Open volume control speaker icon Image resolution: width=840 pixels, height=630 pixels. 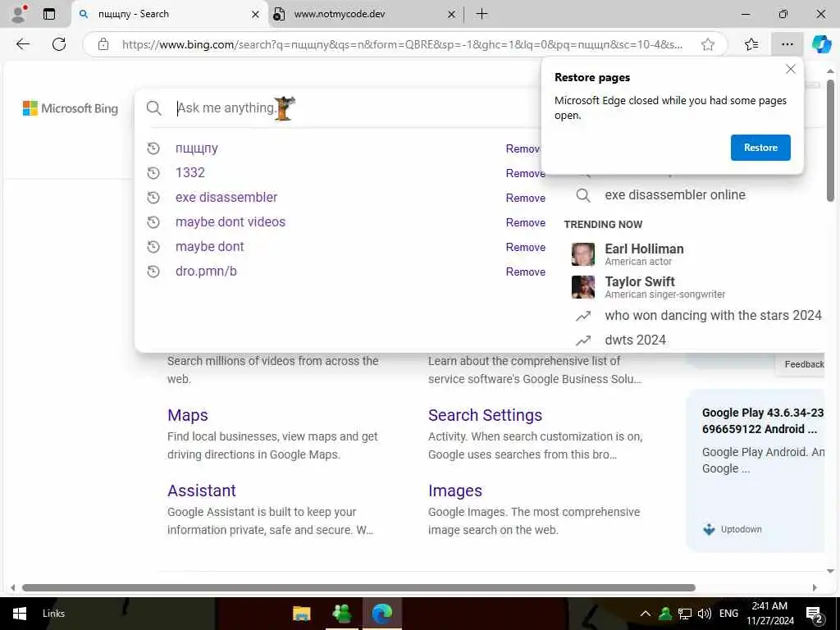click(704, 614)
